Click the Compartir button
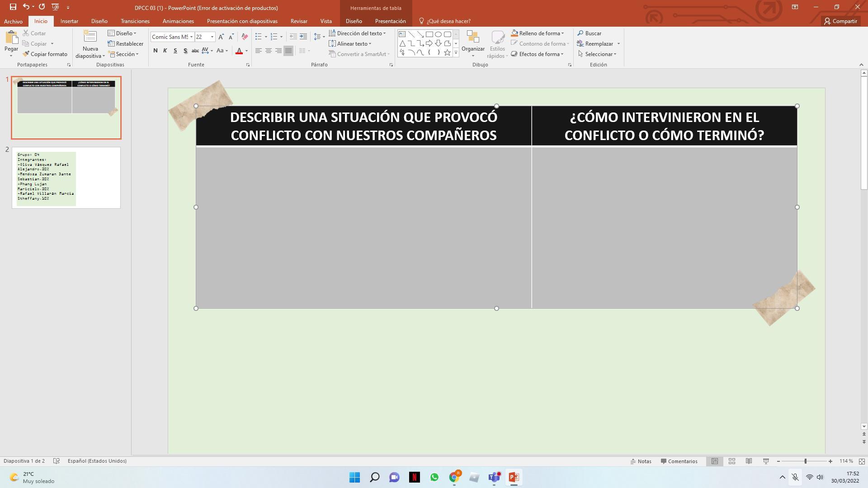 click(840, 21)
